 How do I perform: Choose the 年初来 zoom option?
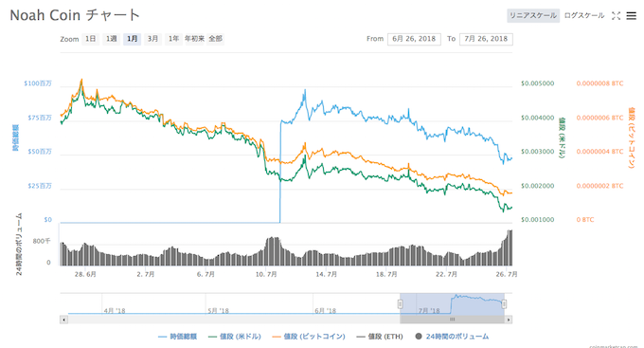[194, 39]
